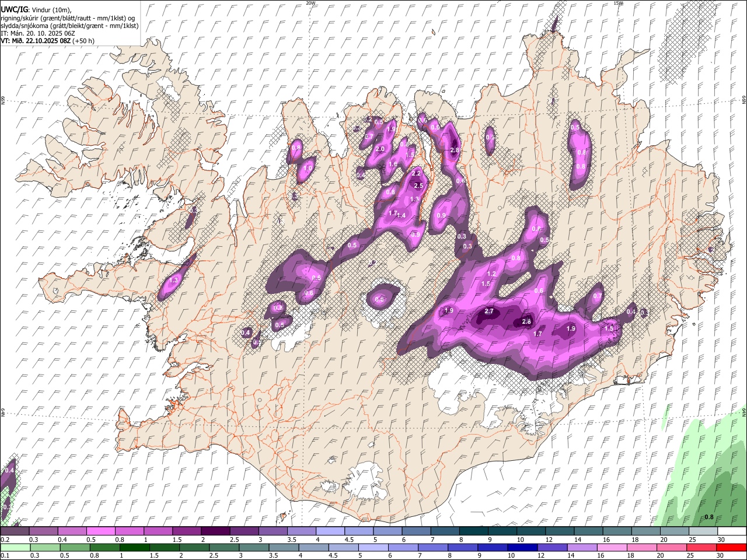Click the lilac swatch labeled 14 in the bottom legend
This screenshot has width=747, height=560.
pyautogui.click(x=582, y=547)
